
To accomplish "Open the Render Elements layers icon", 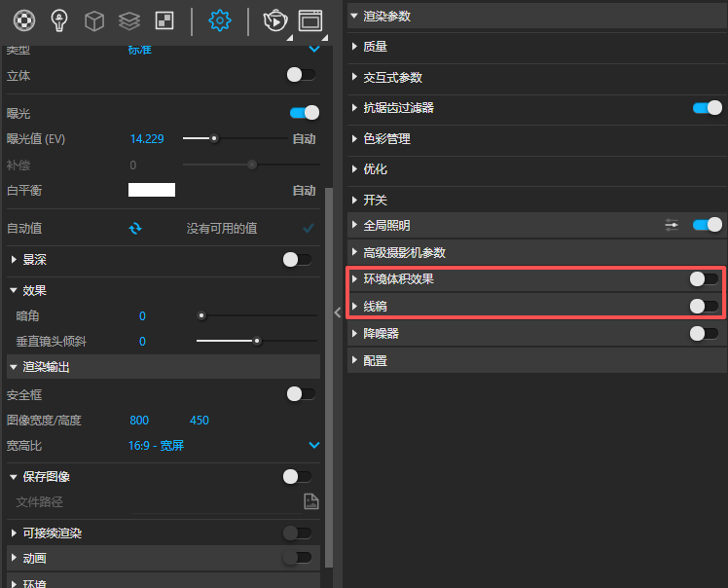I will click(x=128, y=19).
